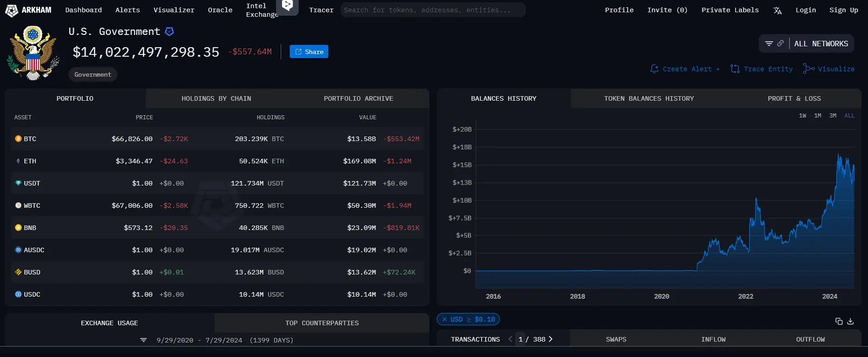Switch to the PORTFOLIO tab

click(75, 98)
